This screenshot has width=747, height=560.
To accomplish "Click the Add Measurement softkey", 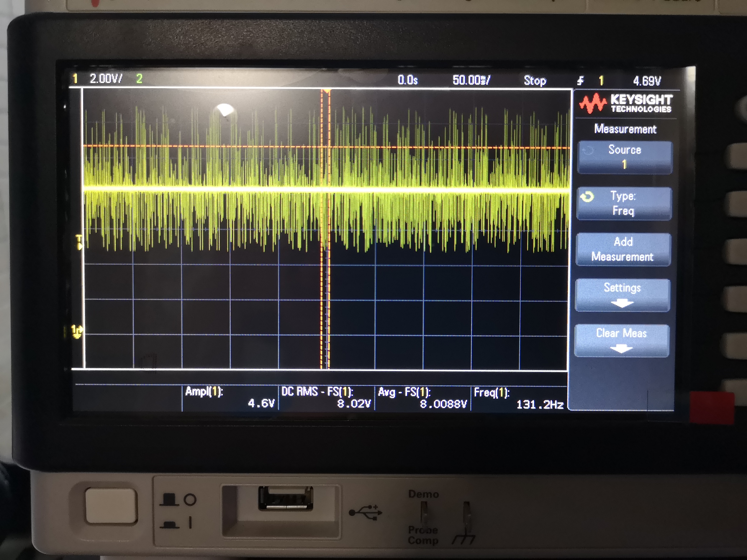I will [623, 250].
